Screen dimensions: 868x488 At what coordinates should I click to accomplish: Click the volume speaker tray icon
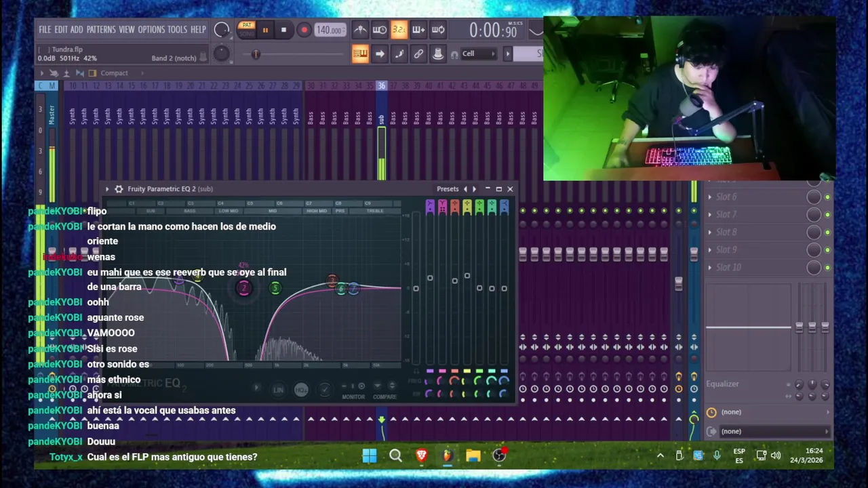[776, 455]
